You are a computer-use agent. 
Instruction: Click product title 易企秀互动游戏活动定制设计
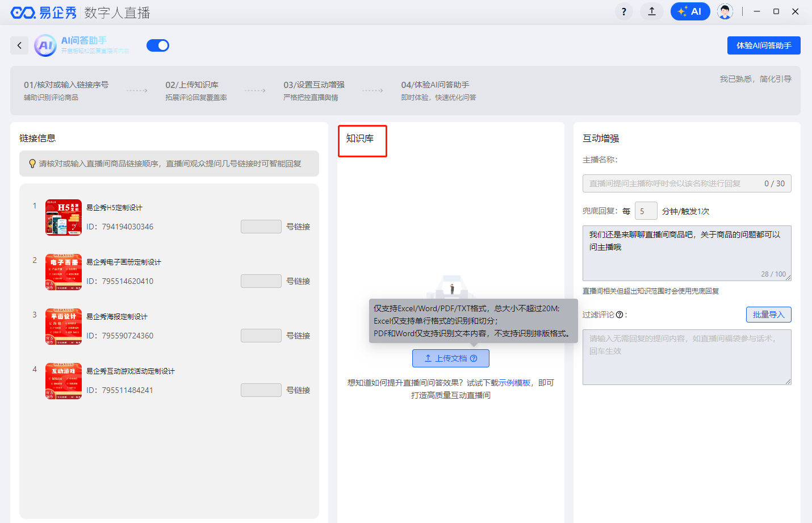131,371
